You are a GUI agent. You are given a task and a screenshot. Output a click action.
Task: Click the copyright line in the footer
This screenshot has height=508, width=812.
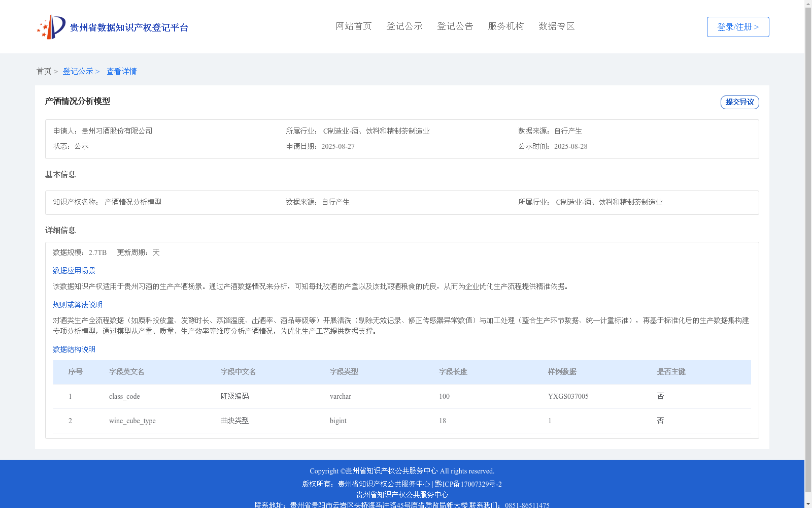click(x=402, y=471)
